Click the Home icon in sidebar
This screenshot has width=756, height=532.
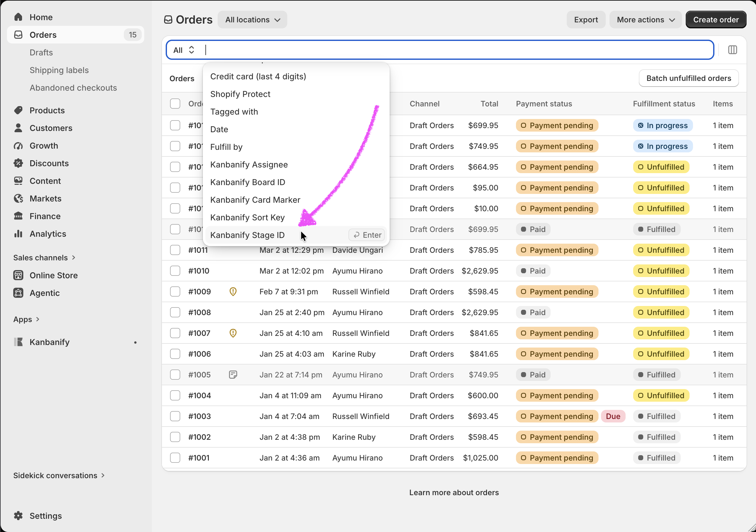point(19,17)
